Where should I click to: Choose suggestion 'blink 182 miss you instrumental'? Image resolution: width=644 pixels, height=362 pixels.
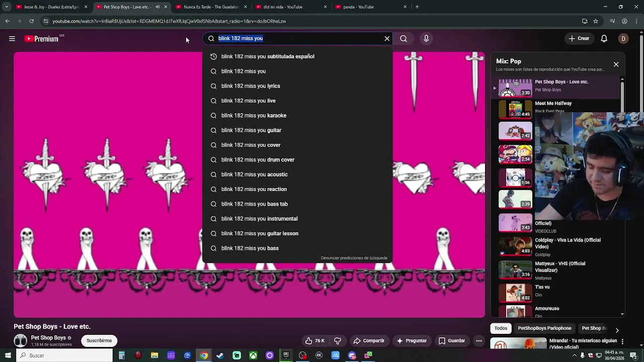(x=297, y=219)
